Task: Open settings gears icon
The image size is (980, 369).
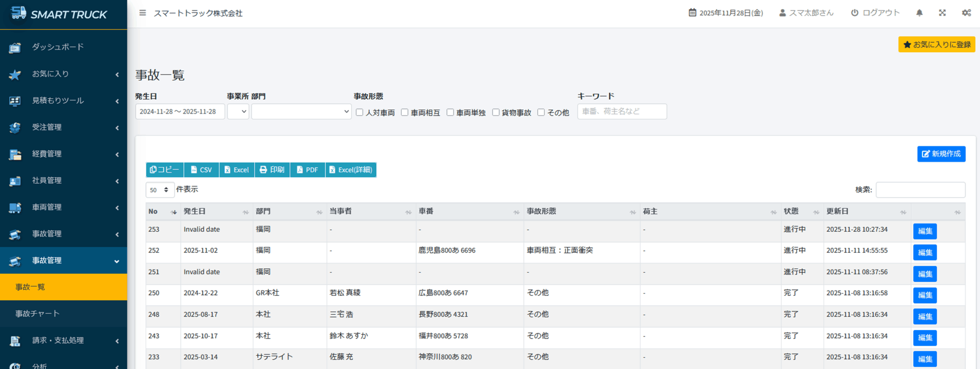Action: point(966,13)
